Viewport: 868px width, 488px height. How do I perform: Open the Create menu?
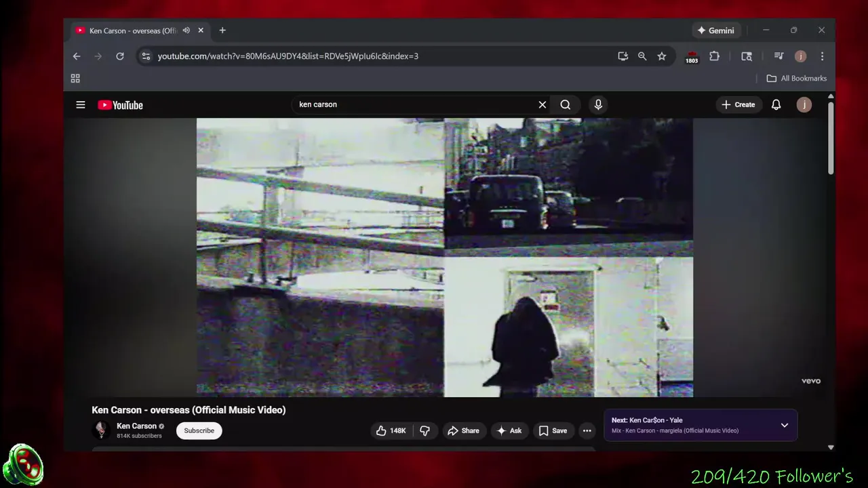[738, 104]
